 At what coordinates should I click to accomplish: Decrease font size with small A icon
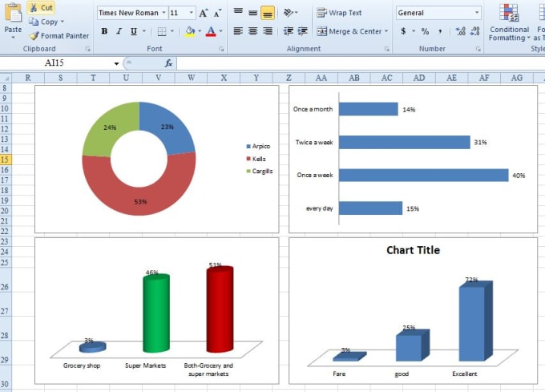[x=217, y=13]
